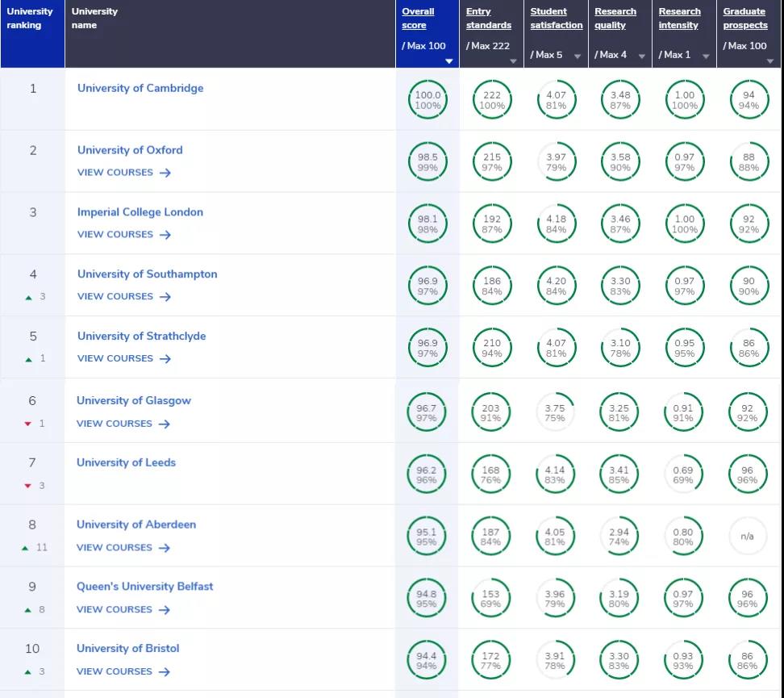The image size is (784, 698).
Task: Click Cambridge's overall score circle gauge
Action: [x=427, y=100]
